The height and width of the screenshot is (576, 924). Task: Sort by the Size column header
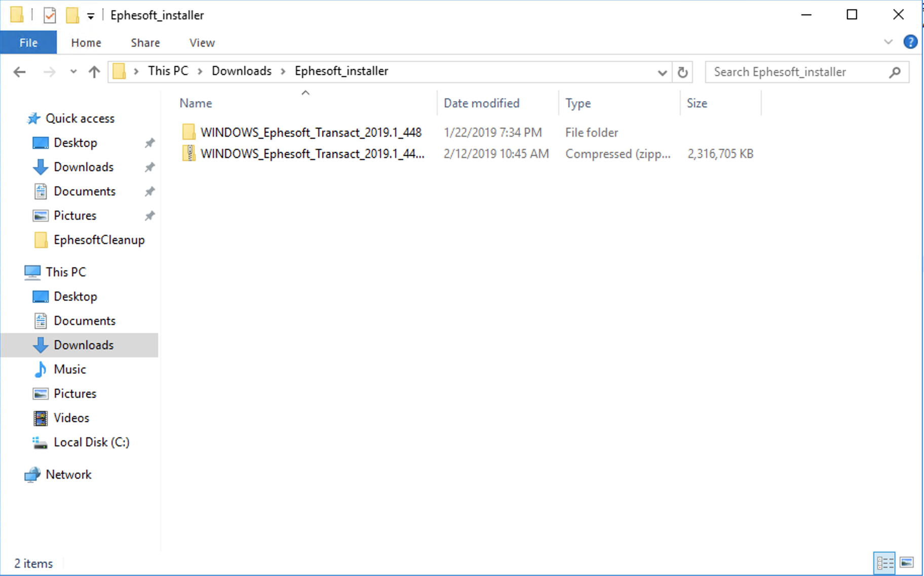[x=697, y=103]
